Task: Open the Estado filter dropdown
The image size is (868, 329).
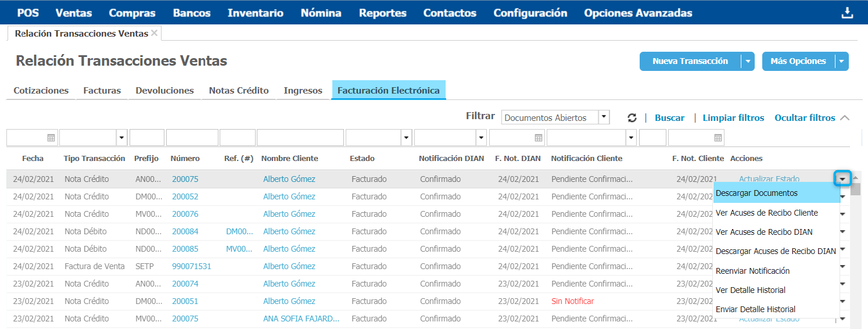Action: 406,138
